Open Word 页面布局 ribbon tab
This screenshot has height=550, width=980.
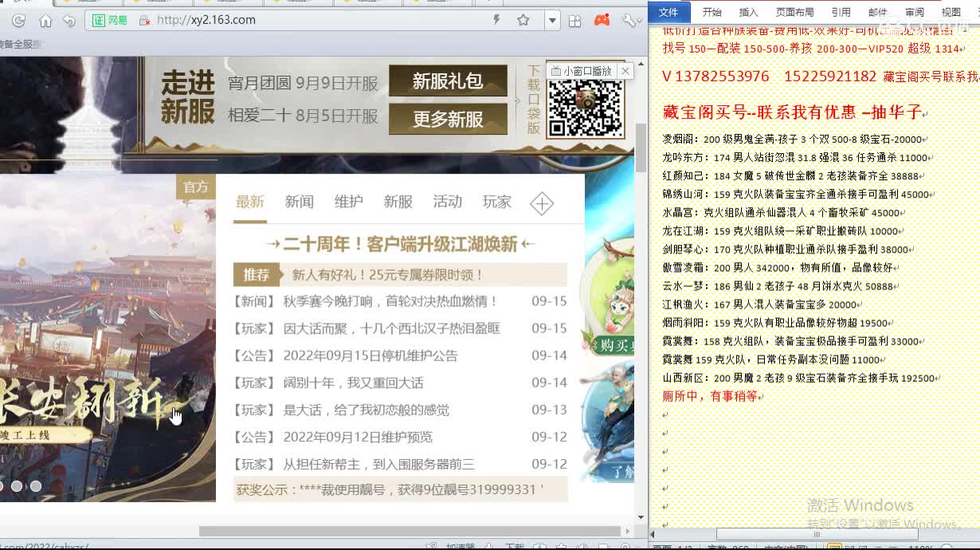click(794, 12)
